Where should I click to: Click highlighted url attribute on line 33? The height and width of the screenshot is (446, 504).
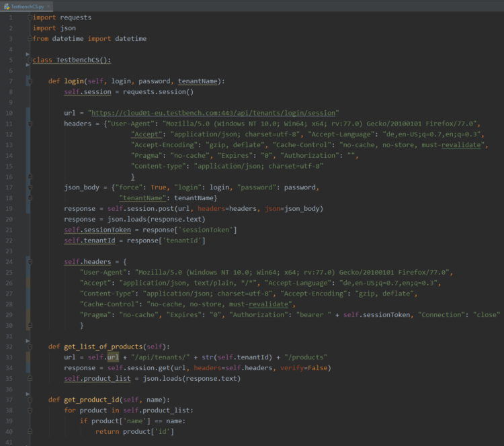pos(113,357)
